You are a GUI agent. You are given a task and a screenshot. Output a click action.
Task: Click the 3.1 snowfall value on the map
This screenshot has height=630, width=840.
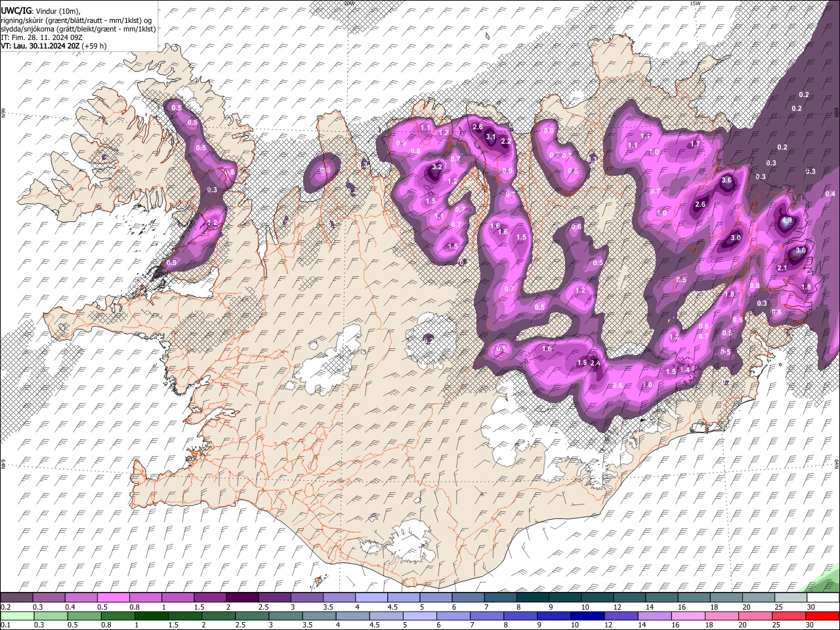pos(490,136)
